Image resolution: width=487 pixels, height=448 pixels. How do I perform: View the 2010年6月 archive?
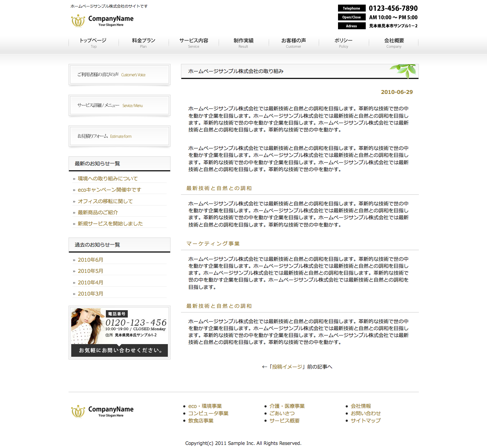[x=90, y=260]
